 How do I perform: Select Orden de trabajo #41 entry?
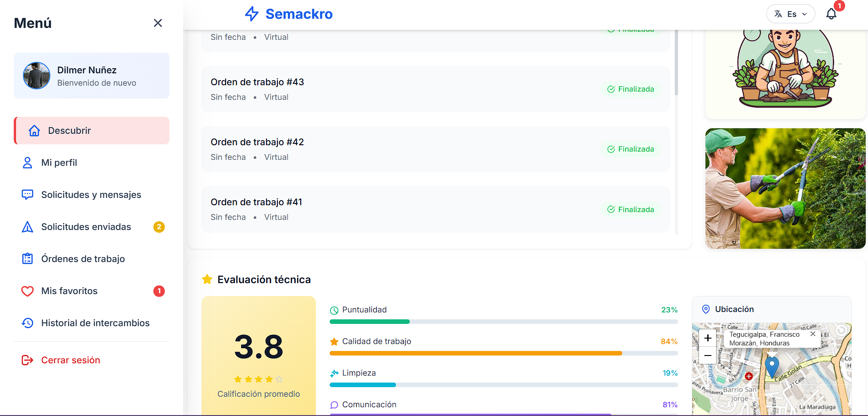point(256,202)
